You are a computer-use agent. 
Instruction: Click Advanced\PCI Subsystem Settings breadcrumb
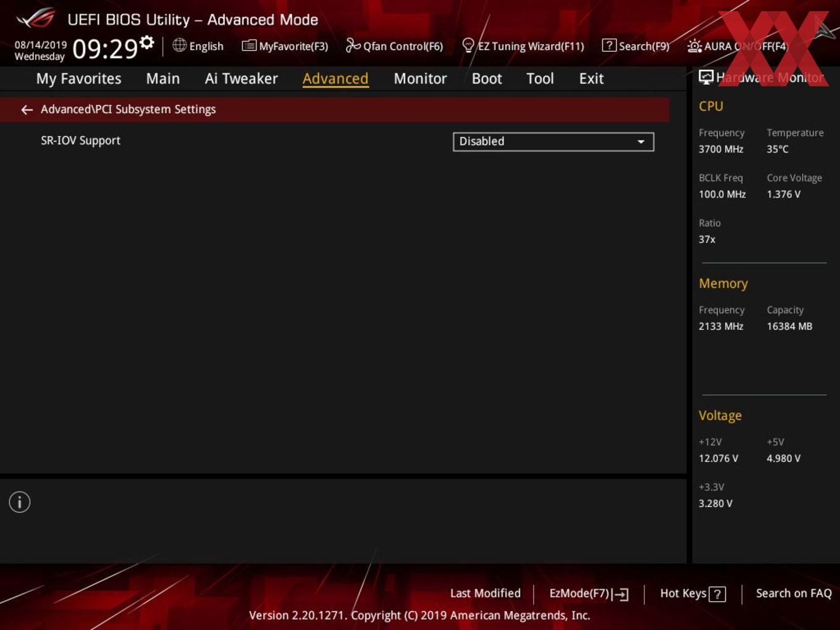point(128,109)
